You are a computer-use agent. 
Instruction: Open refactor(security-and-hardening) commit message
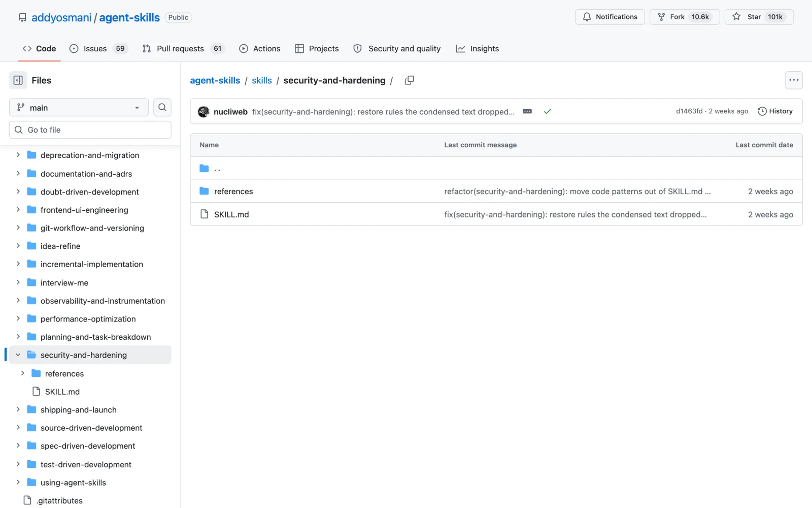coord(577,191)
